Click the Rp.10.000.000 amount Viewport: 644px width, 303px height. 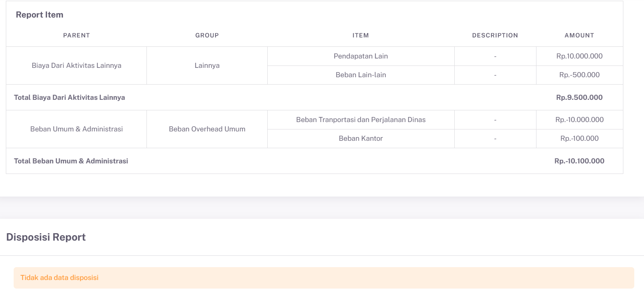pyautogui.click(x=579, y=56)
